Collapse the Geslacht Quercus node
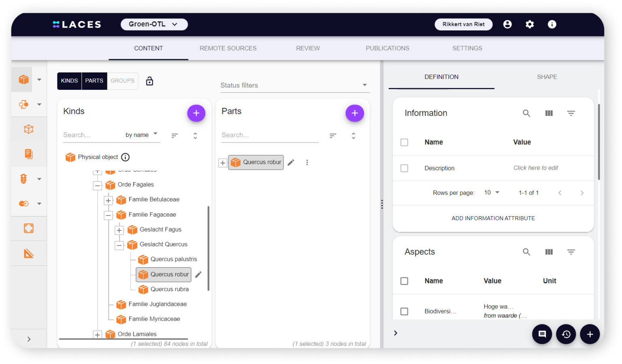This screenshot has height=364, width=622. coord(119,245)
